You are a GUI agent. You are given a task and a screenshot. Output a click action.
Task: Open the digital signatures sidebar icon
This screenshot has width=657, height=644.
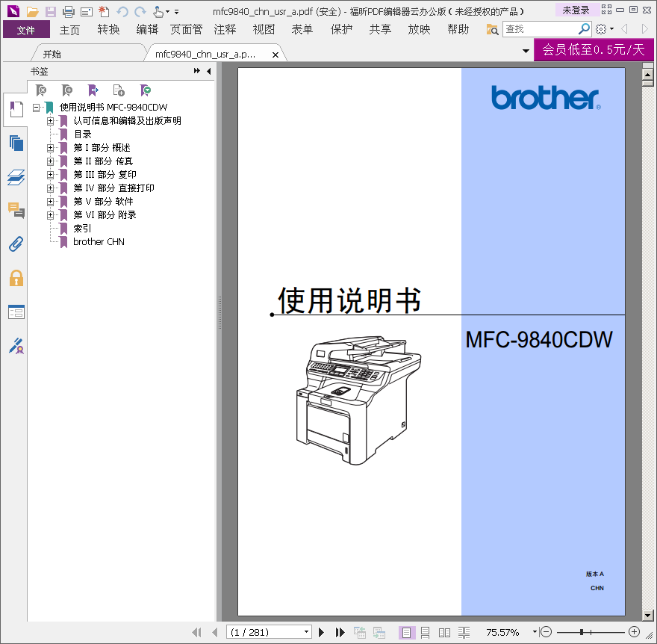pyautogui.click(x=16, y=346)
